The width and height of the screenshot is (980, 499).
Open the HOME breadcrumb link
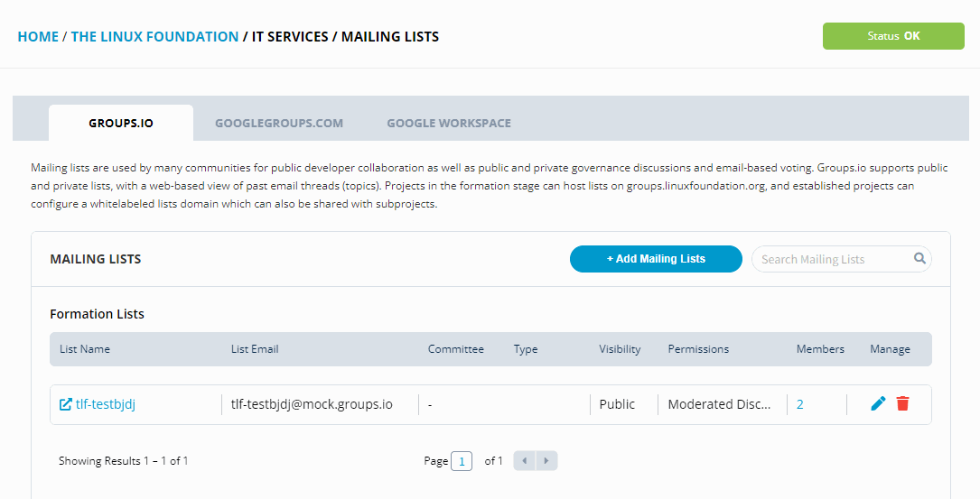[x=38, y=37]
